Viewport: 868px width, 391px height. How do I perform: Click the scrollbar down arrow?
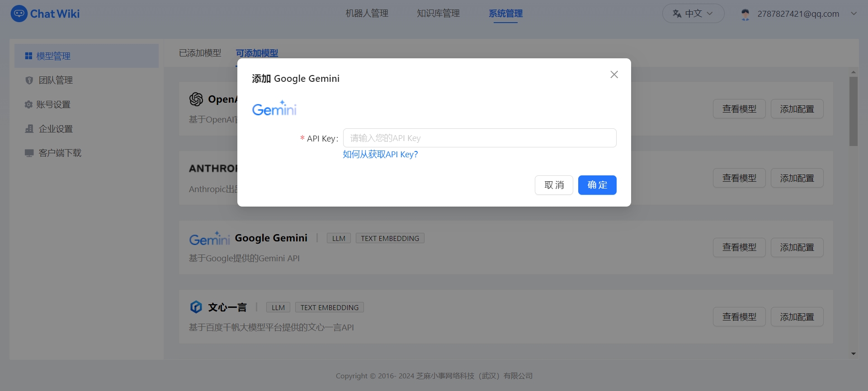pyautogui.click(x=854, y=354)
